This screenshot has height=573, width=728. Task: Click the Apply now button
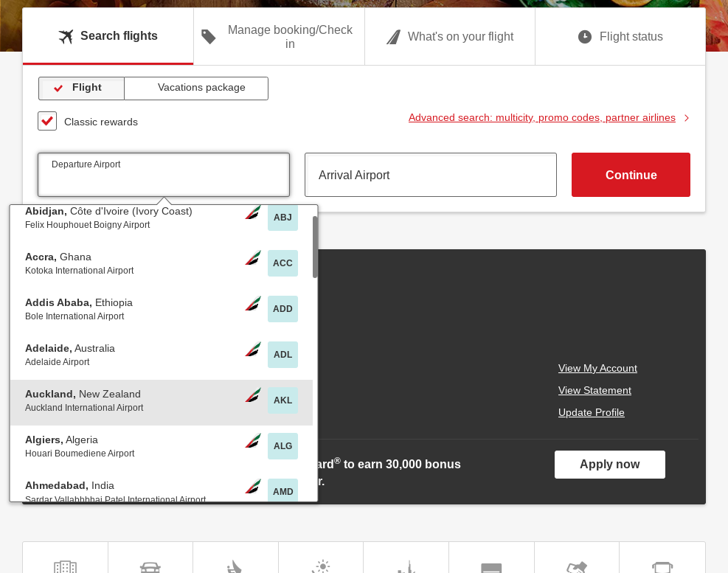[x=609, y=465]
